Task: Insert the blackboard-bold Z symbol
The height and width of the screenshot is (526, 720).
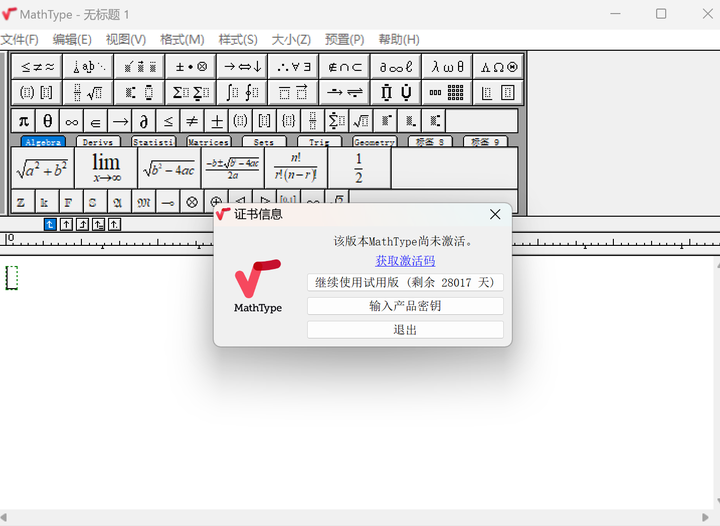Action: (x=21, y=202)
